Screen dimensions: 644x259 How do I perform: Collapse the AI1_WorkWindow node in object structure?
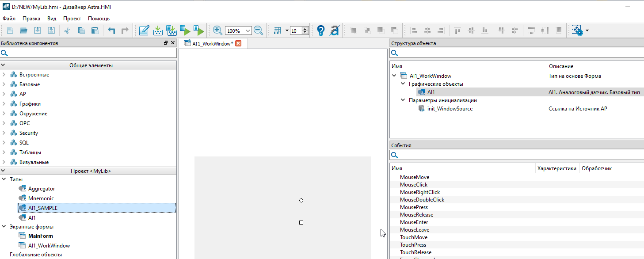coord(394,76)
